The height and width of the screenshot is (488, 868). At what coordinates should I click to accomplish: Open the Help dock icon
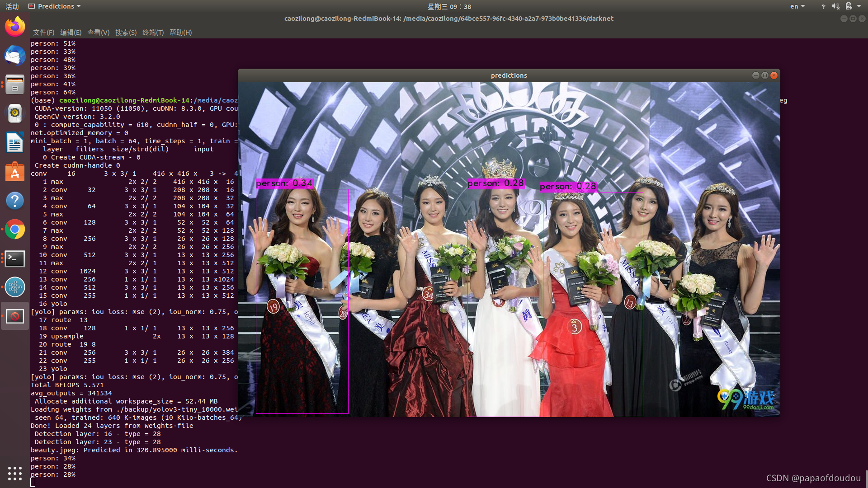pyautogui.click(x=15, y=201)
